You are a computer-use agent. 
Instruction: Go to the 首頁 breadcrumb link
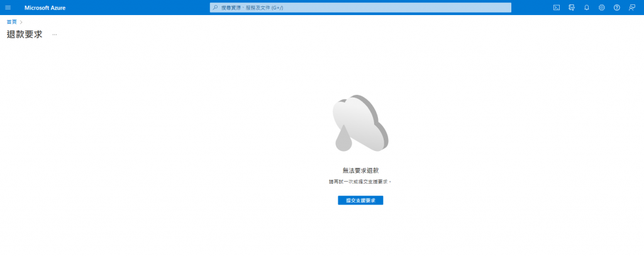coord(12,22)
